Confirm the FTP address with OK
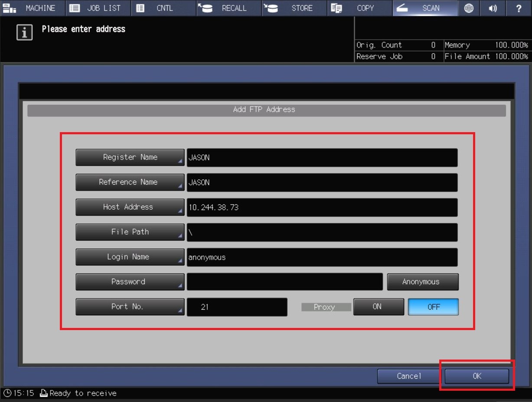Image resolution: width=532 pixels, height=402 pixels. (x=477, y=376)
